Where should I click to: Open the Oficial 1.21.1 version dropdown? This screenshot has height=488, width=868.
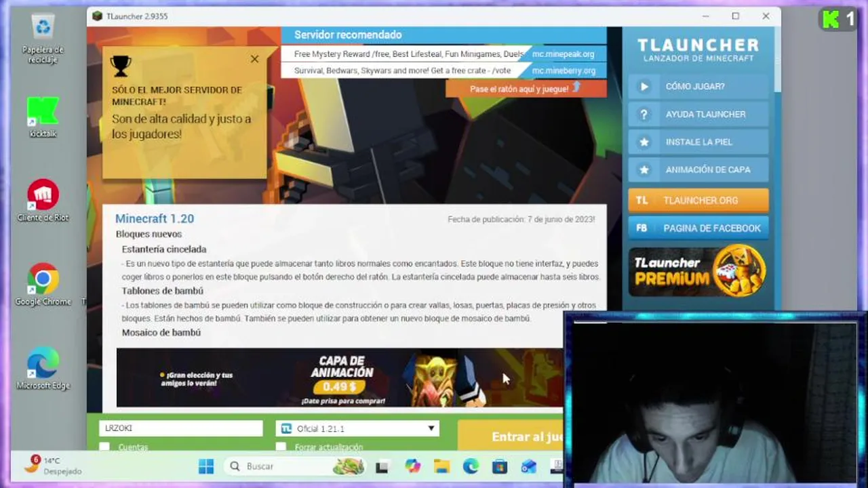point(357,428)
